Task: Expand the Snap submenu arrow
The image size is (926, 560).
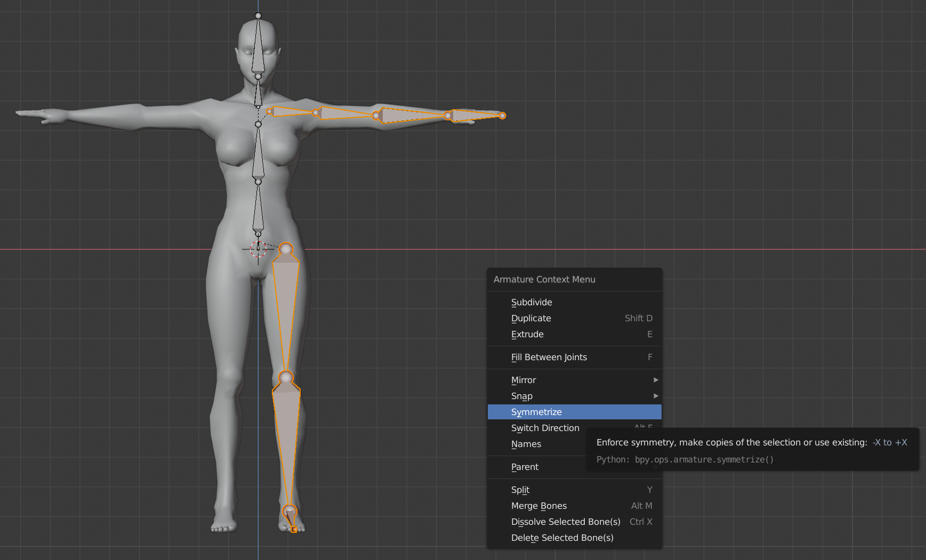Action: coord(656,396)
